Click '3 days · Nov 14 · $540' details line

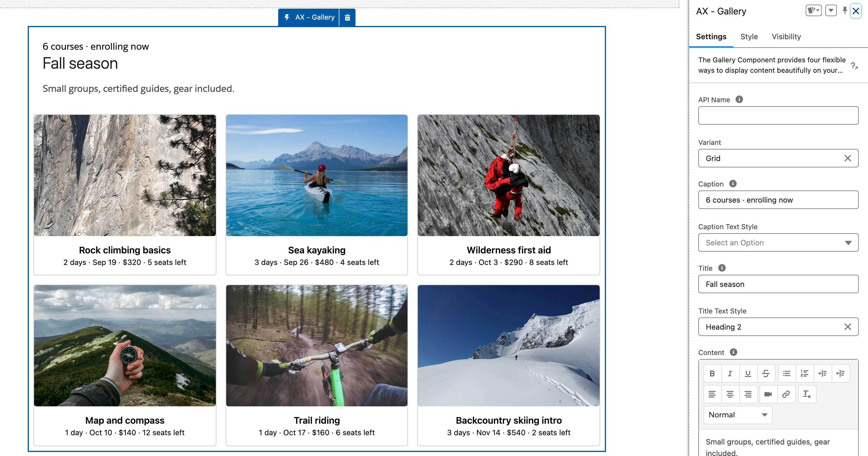[x=508, y=432]
